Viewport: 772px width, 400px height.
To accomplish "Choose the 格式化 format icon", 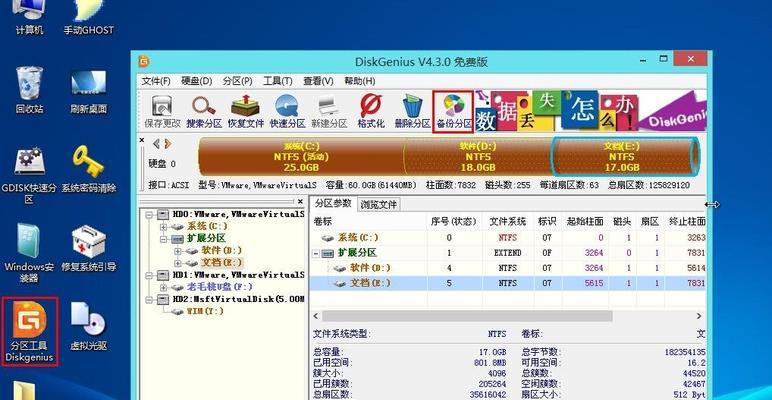I will coord(371,112).
